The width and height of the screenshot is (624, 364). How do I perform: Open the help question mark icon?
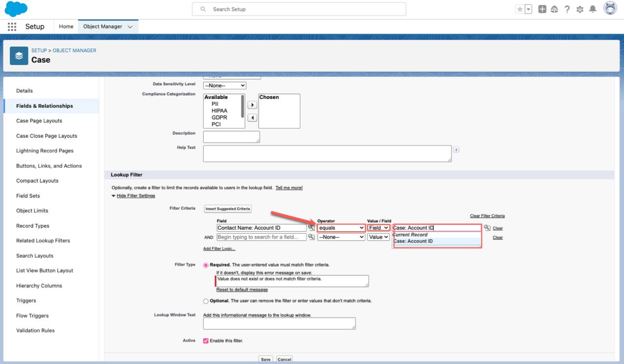click(567, 9)
